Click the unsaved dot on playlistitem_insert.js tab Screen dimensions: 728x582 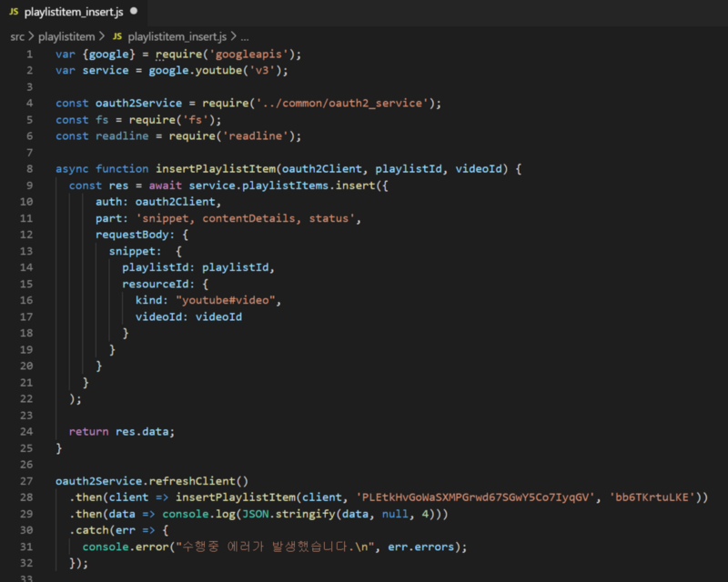pos(134,11)
